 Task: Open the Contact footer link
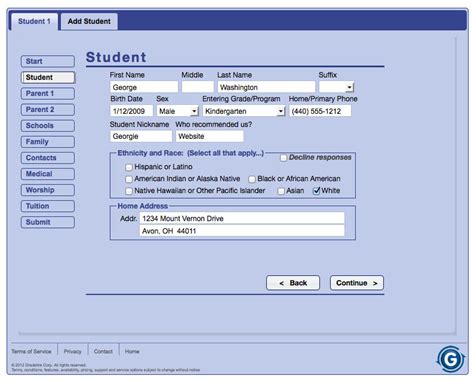tap(103, 351)
